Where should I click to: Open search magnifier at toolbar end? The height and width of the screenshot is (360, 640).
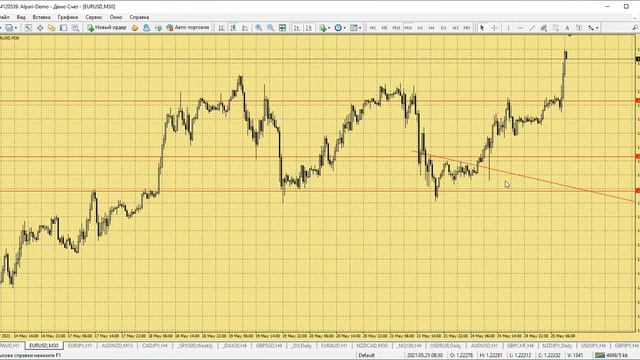click(635, 27)
